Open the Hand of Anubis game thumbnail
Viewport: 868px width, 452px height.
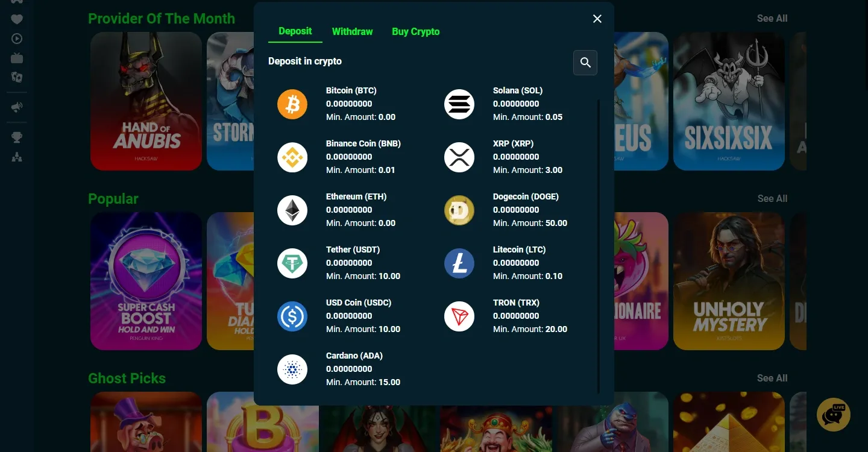pyautogui.click(x=146, y=101)
